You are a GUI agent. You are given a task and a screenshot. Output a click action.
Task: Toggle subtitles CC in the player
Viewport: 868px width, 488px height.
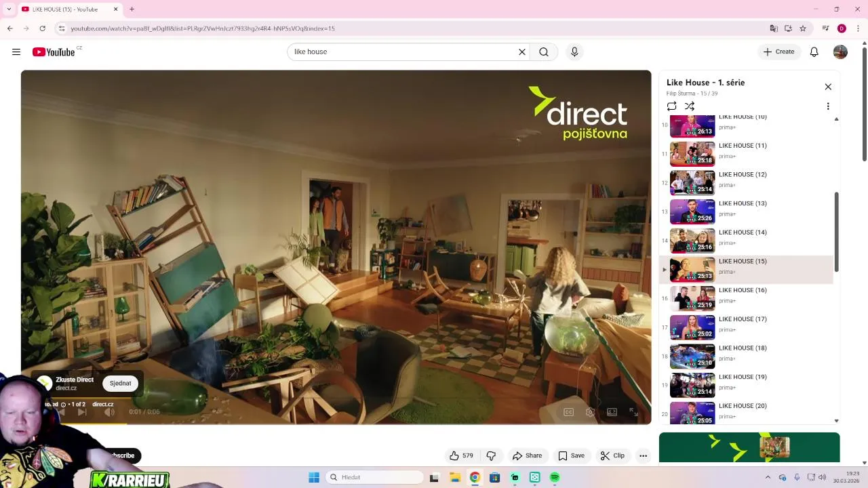568,412
